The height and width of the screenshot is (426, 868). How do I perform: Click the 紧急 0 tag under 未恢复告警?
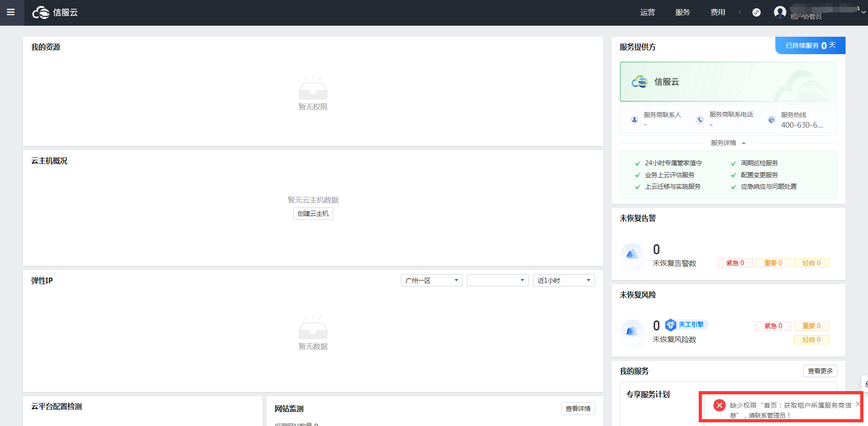[735, 263]
